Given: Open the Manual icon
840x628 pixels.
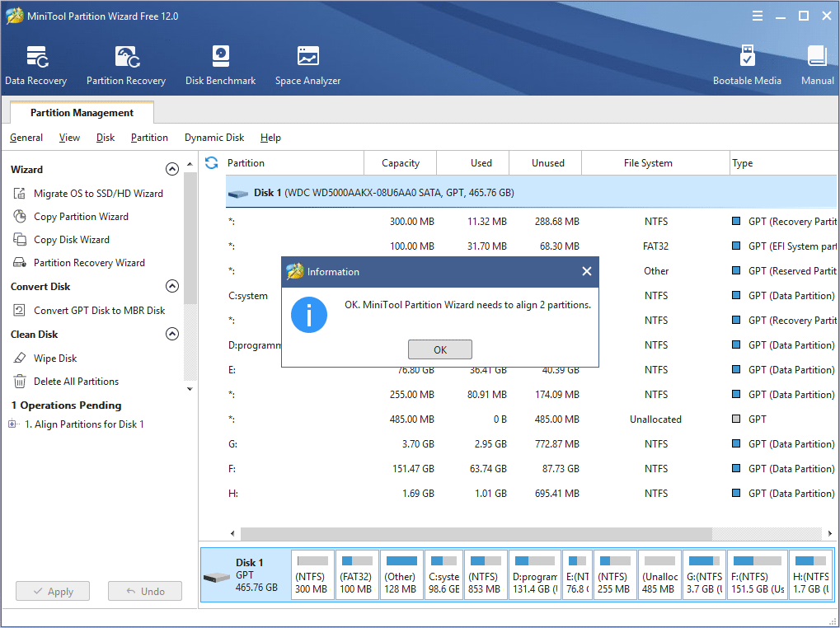Looking at the screenshot, I should pos(817,66).
